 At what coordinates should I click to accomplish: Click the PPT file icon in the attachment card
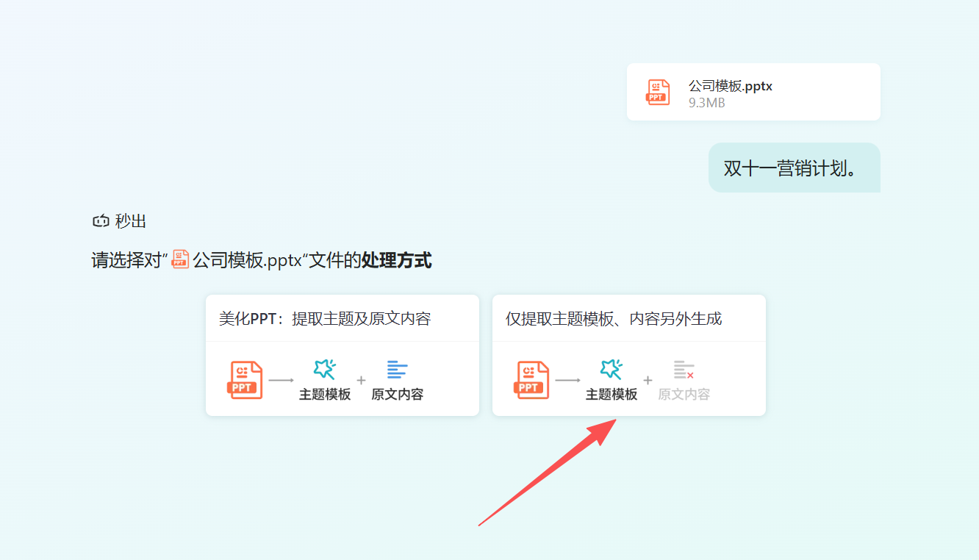click(x=658, y=92)
